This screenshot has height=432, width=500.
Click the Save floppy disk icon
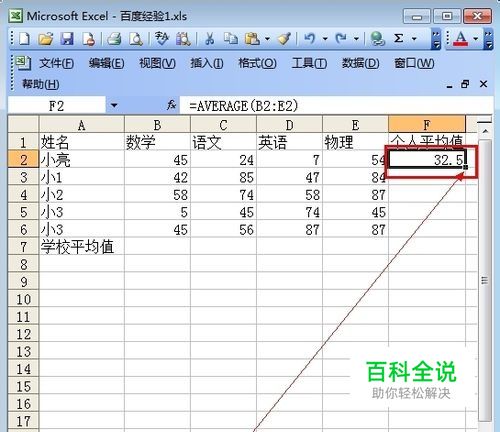pos(67,39)
